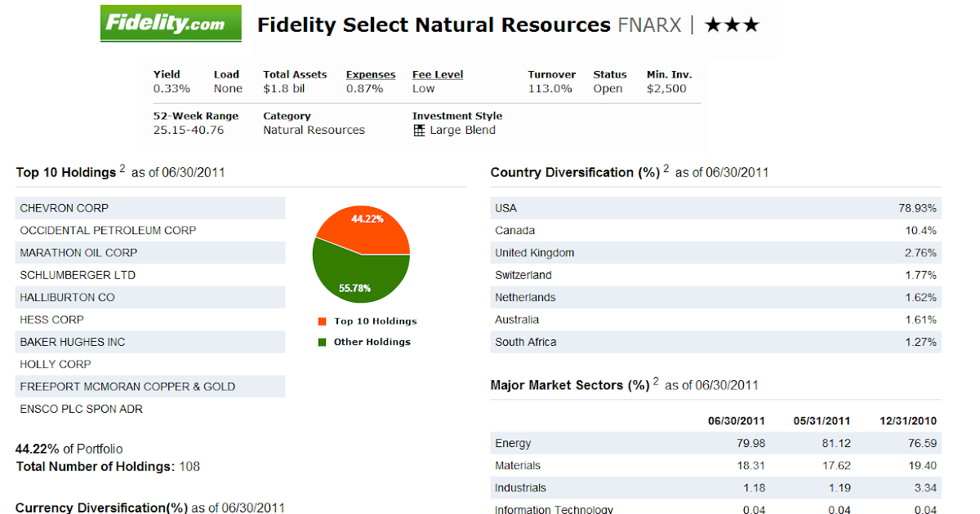
Task: Open the underlined Expenses link
Action: [x=370, y=73]
